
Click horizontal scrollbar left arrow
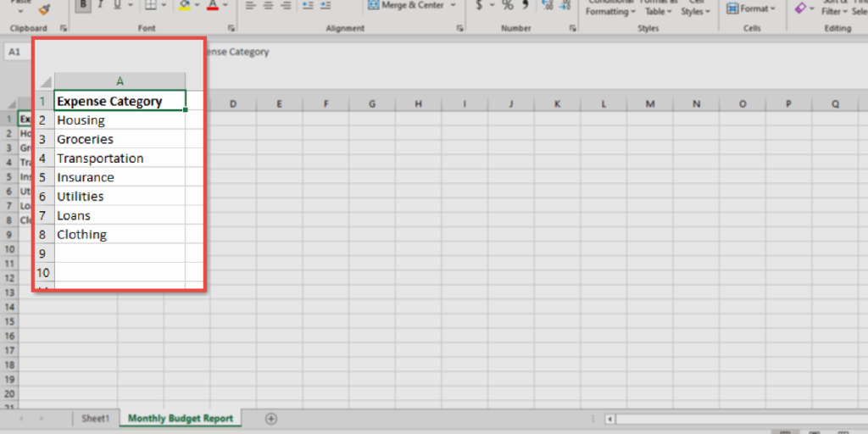(x=610, y=419)
